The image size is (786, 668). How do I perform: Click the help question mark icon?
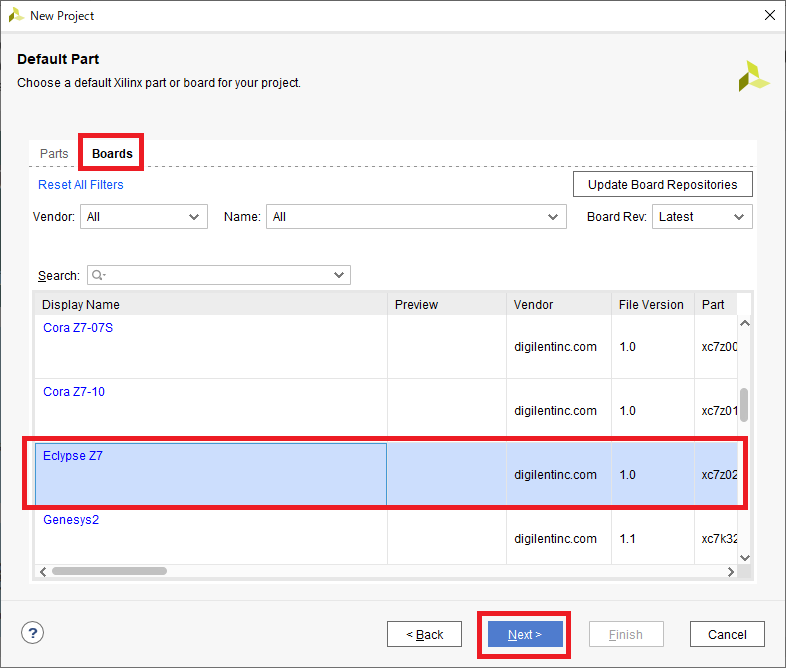(33, 633)
